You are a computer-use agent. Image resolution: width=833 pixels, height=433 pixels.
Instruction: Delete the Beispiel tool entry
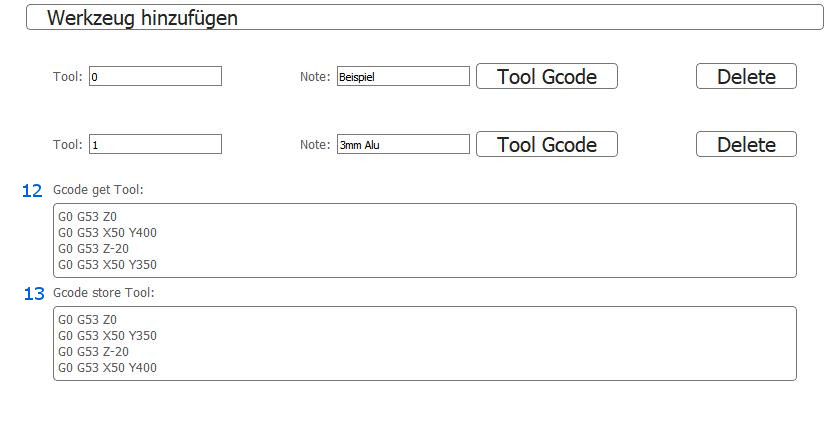click(x=746, y=76)
